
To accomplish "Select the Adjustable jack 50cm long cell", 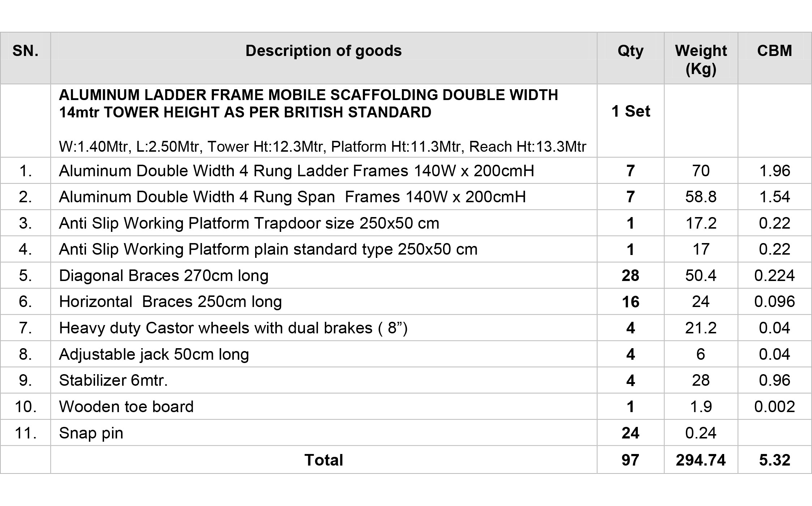I will coord(323,354).
